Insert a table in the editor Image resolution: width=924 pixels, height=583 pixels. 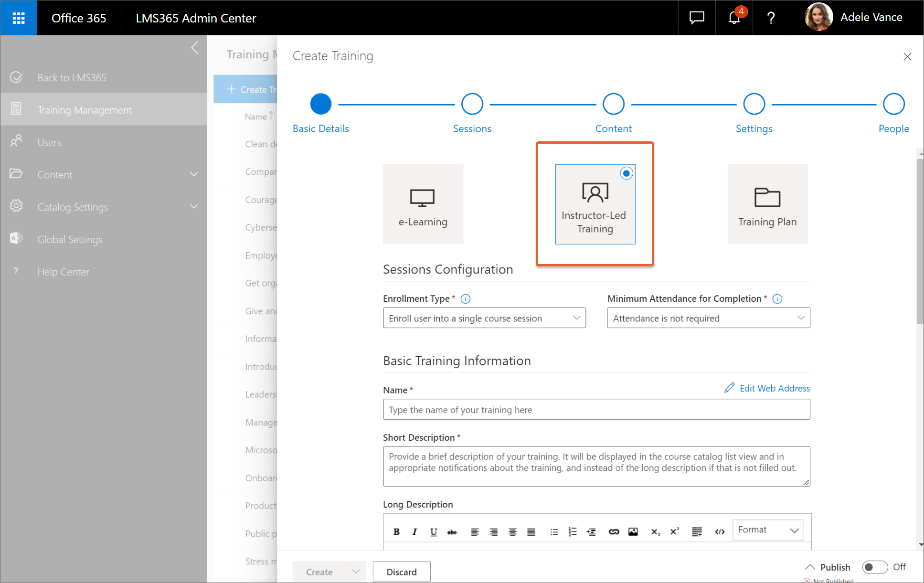coord(697,531)
